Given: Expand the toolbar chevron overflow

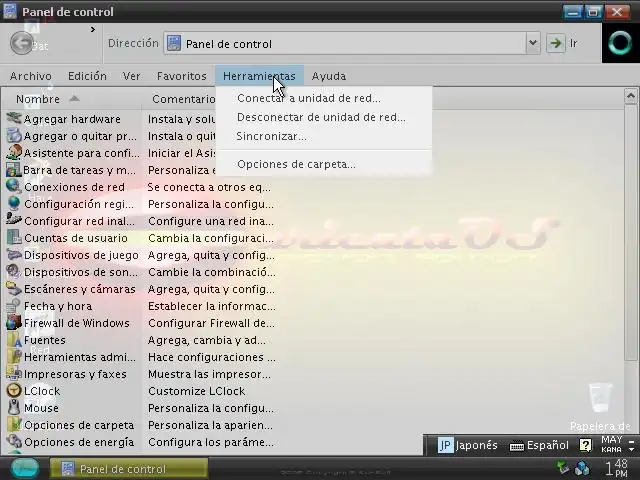Looking at the screenshot, I should coord(93,29).
